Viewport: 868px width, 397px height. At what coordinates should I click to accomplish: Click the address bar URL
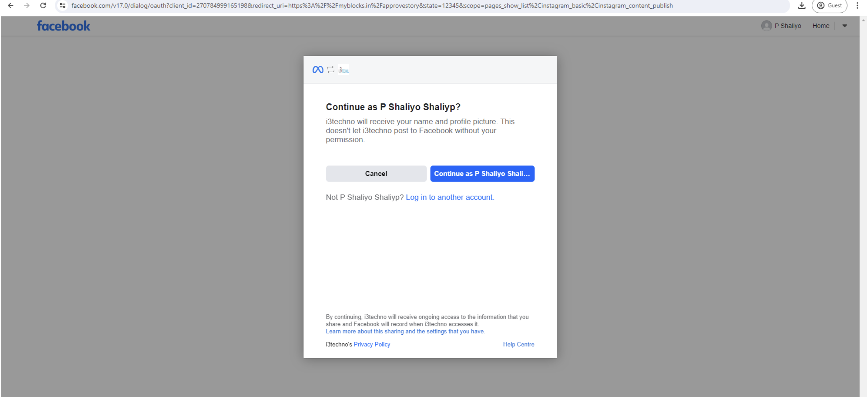pos(372,5)
